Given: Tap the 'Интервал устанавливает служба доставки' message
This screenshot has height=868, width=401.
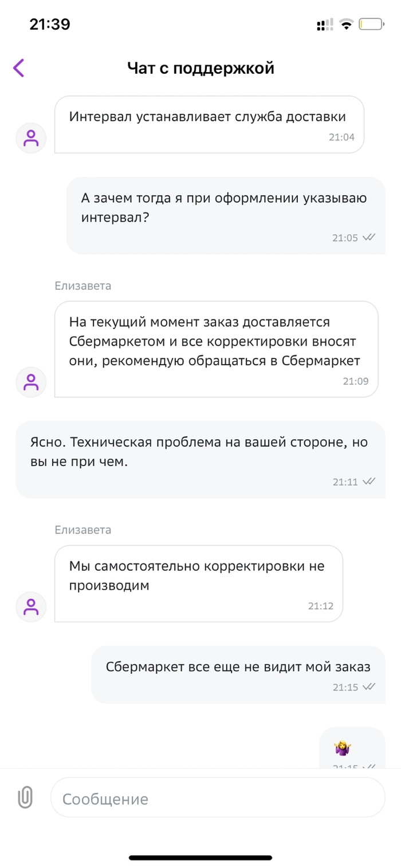Looking at the screenshot, I should (209, 124).
